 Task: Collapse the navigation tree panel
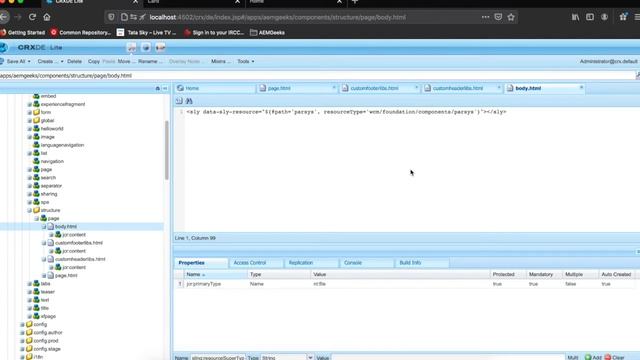click(165, 88)
